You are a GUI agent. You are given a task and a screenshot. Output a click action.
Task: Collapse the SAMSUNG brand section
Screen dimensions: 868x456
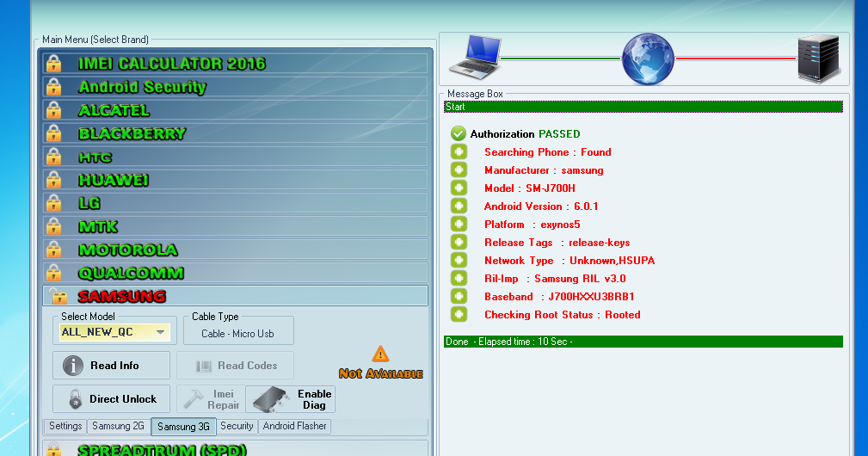point(235,296)
